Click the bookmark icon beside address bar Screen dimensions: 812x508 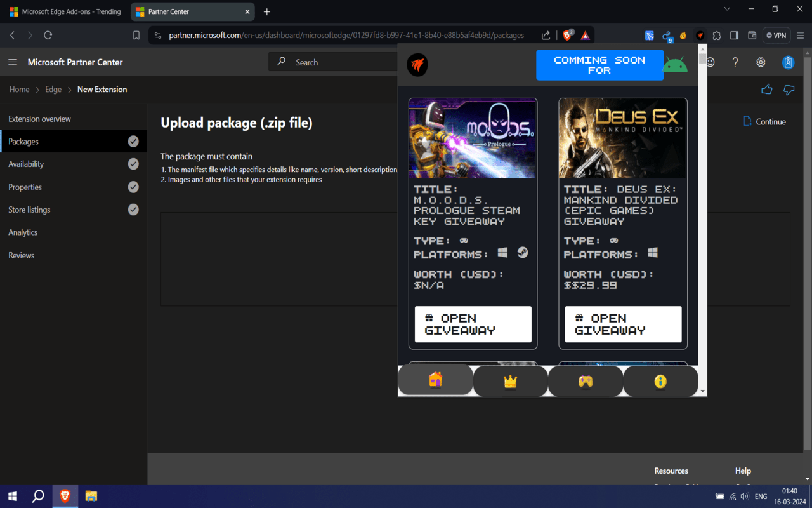[136, 36]
